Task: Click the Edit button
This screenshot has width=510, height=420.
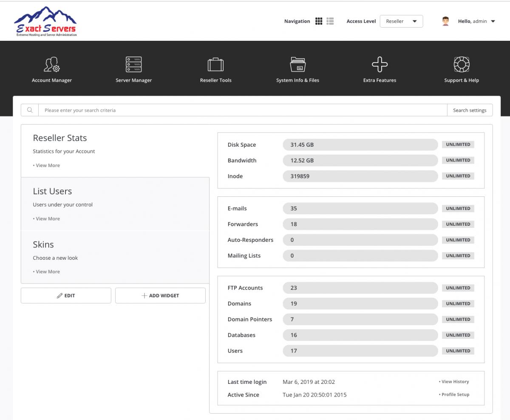Action: pos(66,295)
